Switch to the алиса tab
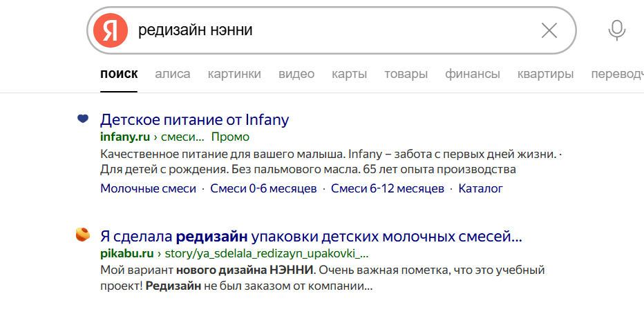644x316 pixels. [x=173, y=75]
